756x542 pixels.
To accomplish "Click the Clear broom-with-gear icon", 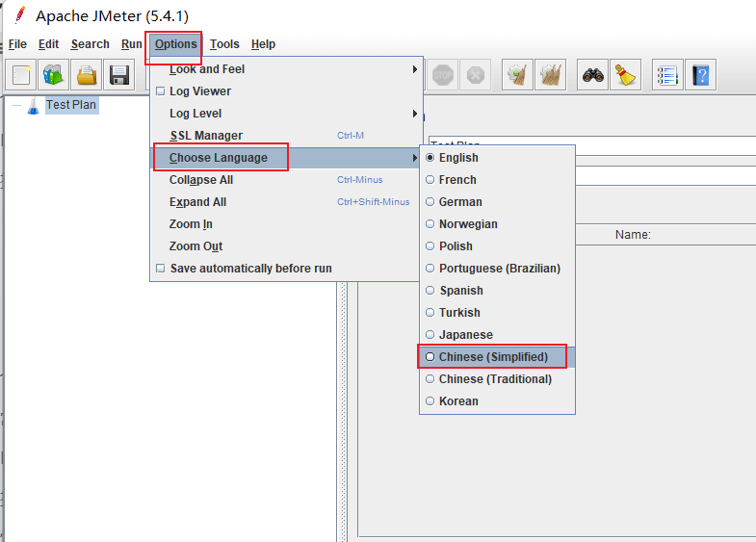I will (x=517, y=75).
